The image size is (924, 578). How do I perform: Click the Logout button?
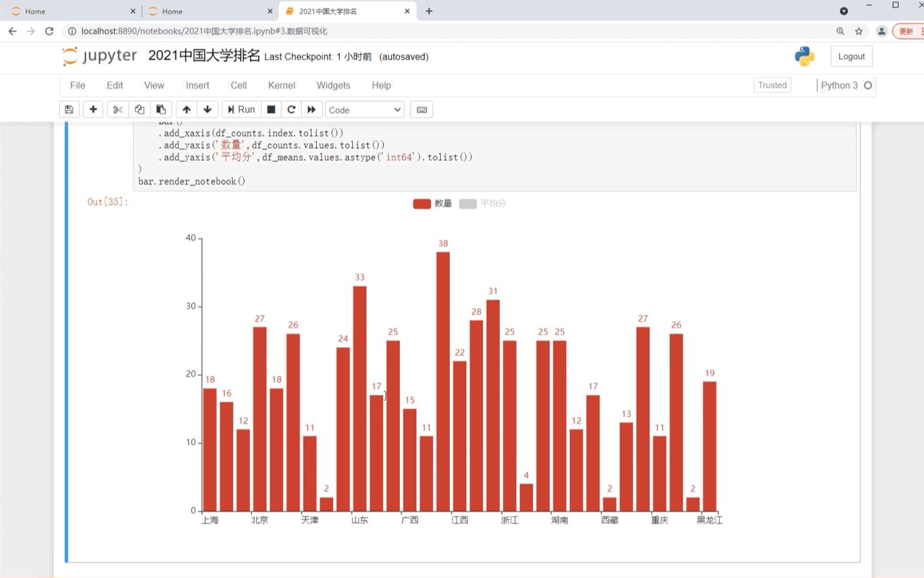click(x=851, y=56)
